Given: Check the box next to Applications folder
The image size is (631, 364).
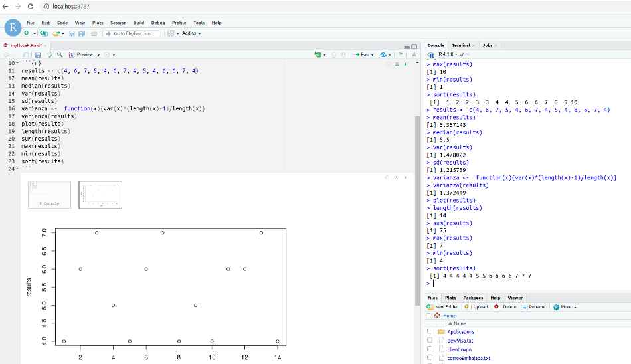Looking at the screenshot, I should click(x=430, y=331).
